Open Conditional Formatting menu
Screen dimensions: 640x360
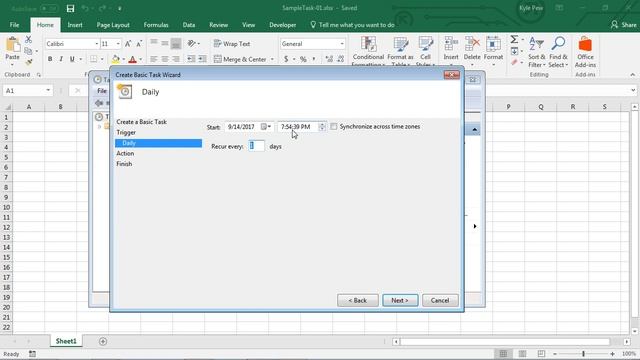pos(369,52)
